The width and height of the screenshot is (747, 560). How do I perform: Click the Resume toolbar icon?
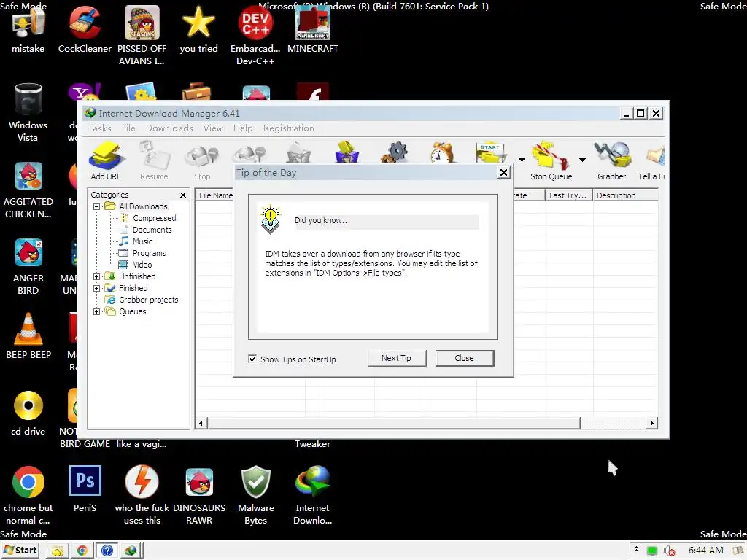point(154,160)
